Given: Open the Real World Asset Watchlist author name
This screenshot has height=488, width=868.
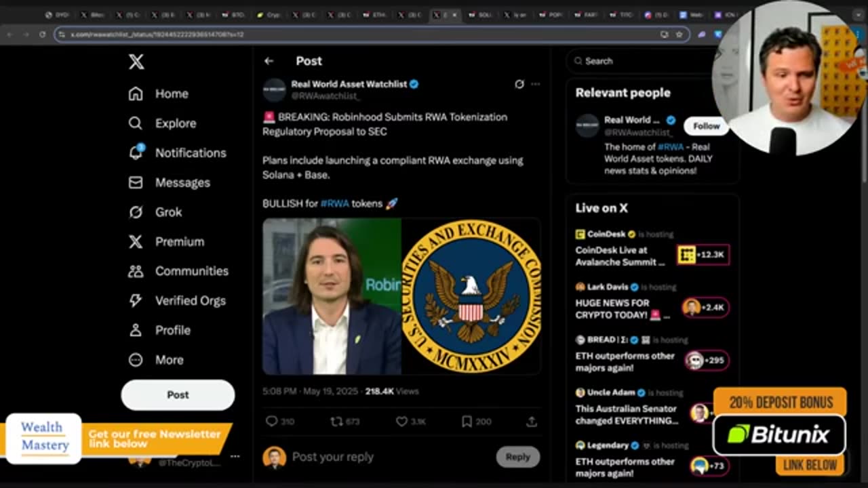Looking at the screenshot, I should point(349,84).
